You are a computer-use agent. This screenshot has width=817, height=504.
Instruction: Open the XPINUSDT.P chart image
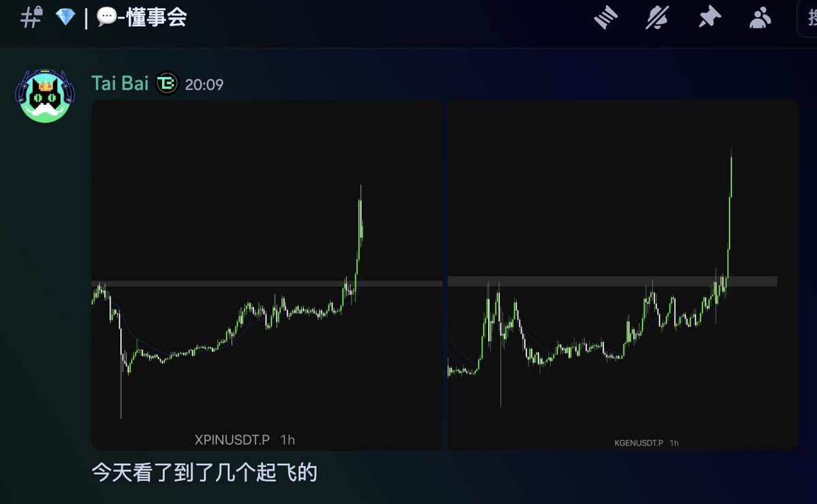267,275
